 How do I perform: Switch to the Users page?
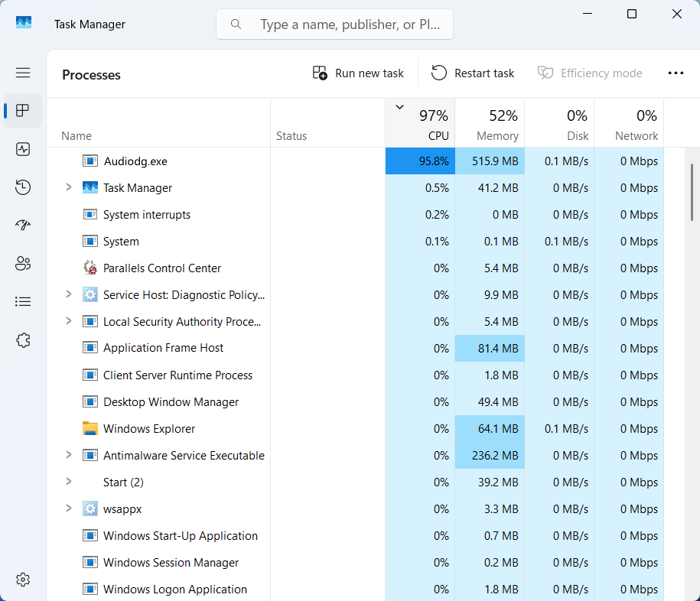pos(23,264)
